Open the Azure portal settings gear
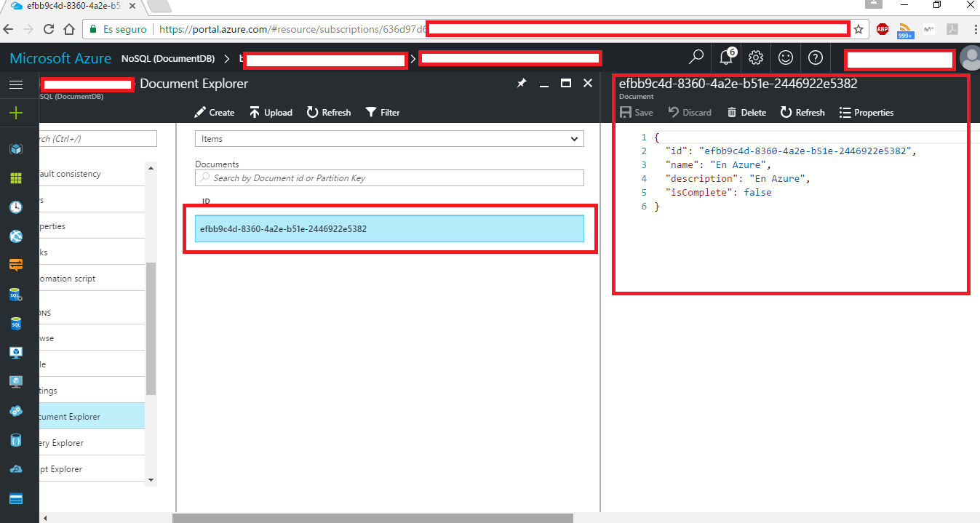Viewport: 980px width, 523px height. click(x=756, y=57)
